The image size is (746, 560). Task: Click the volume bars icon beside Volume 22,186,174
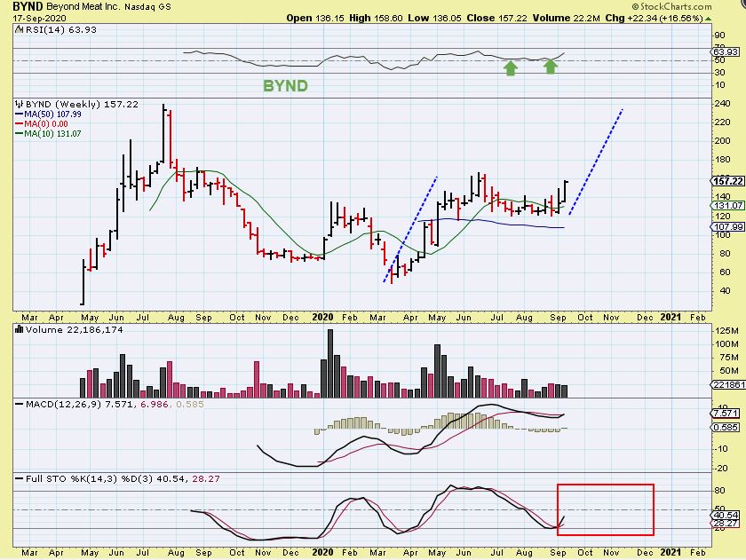(19, 329)
